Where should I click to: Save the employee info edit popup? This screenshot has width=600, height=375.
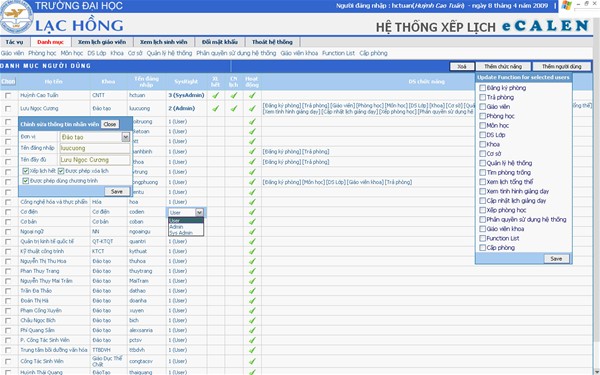[x=117, y=191]
